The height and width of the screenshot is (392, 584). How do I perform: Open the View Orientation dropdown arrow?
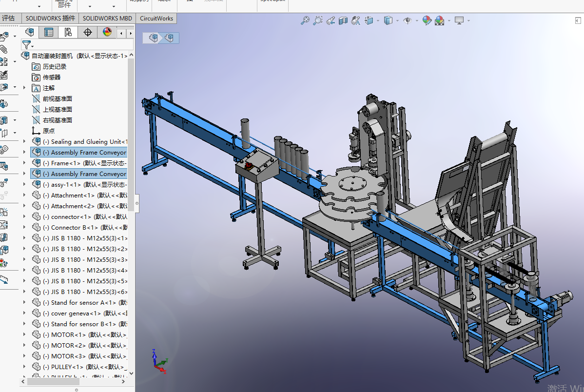pos(378,21)
